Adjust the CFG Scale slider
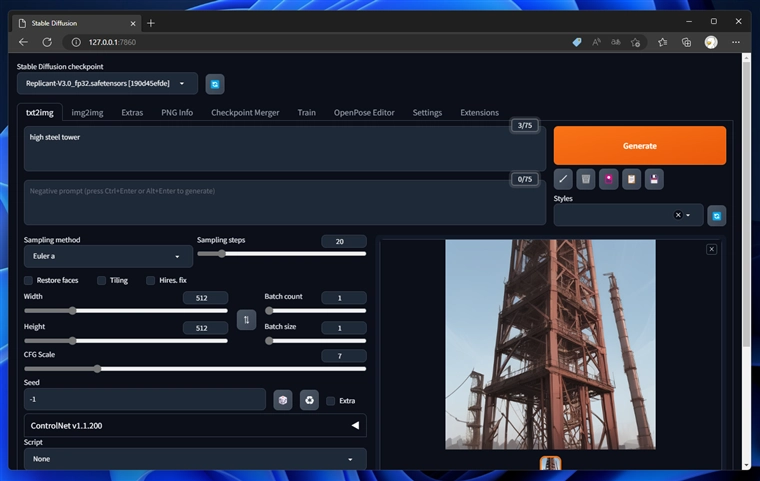Image resolution: width=760 pixels, height=481 pixels. tap(195, 369)
